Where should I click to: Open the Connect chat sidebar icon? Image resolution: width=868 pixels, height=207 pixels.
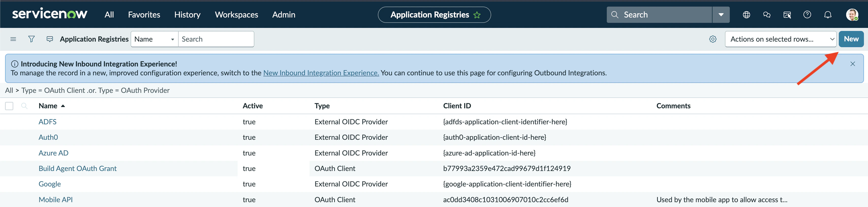coord(767,14)
